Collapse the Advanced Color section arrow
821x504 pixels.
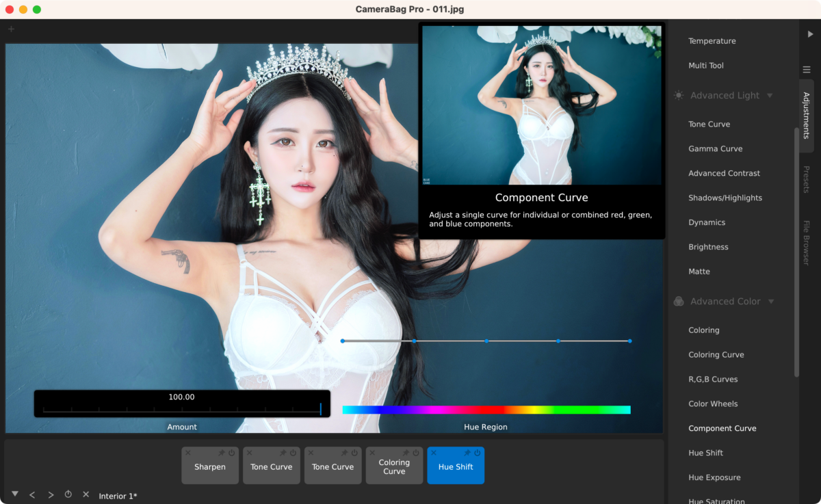[771, 302]
